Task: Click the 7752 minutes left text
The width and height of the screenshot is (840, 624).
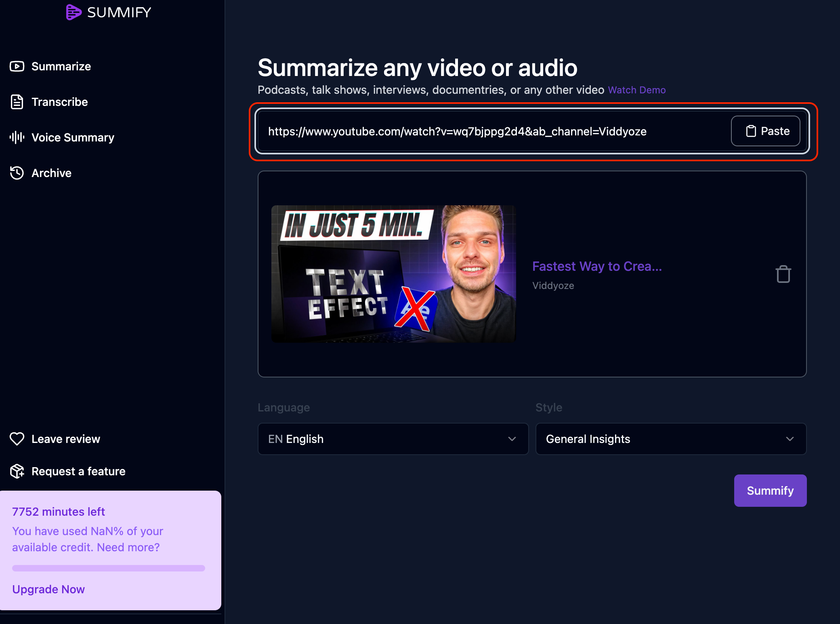Action: (x=59, y=512)
